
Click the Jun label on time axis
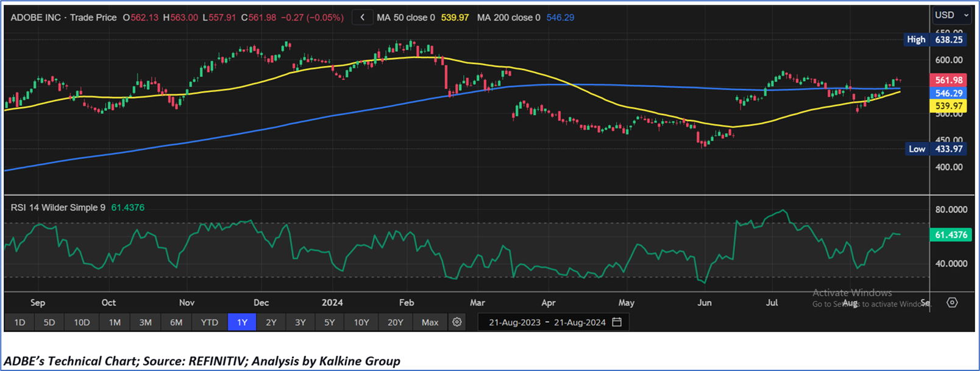[x=705, y=302]
